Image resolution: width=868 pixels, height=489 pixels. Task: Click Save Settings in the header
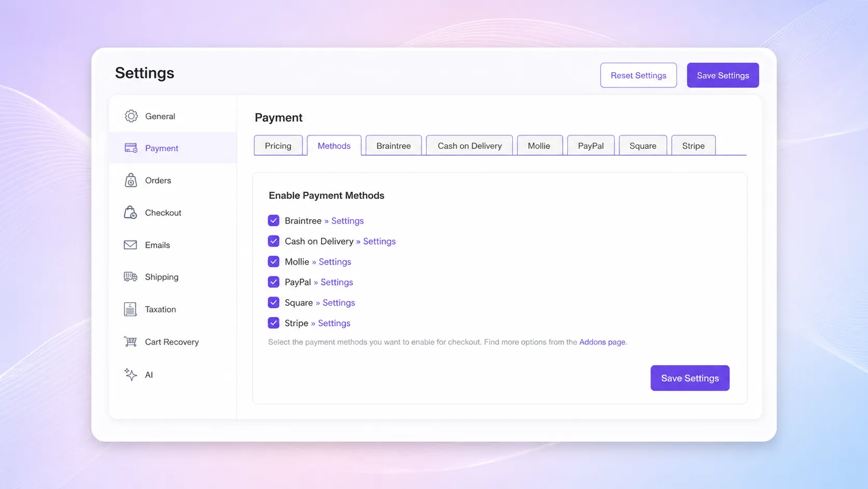tap(723, 75)
